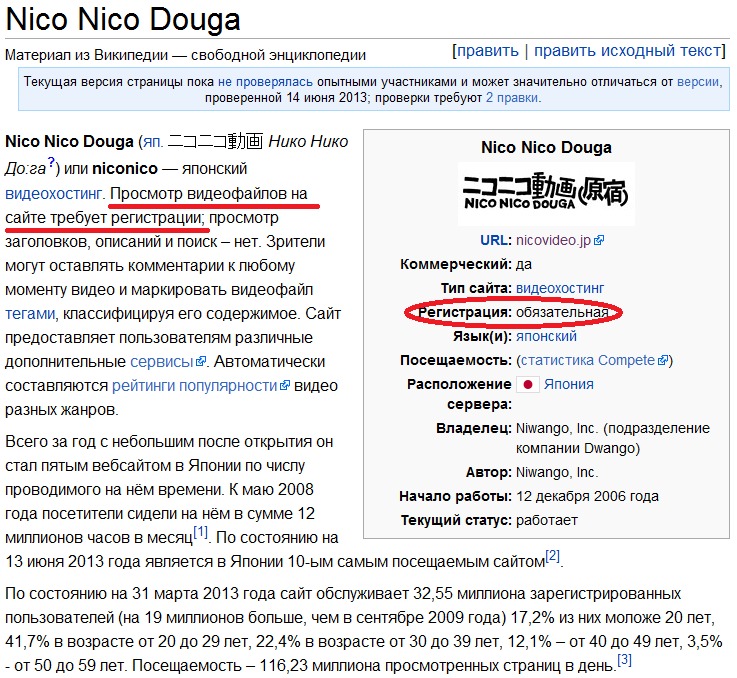
Task: Open the 'видеохостинг' link in the intro paragraph
Action: tap(53, 194)
